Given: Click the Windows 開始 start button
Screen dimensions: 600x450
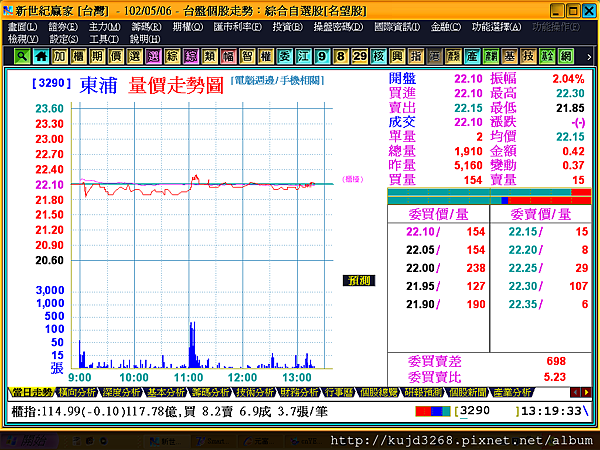Looking at the screenshot, I should (x=29, y=441).
